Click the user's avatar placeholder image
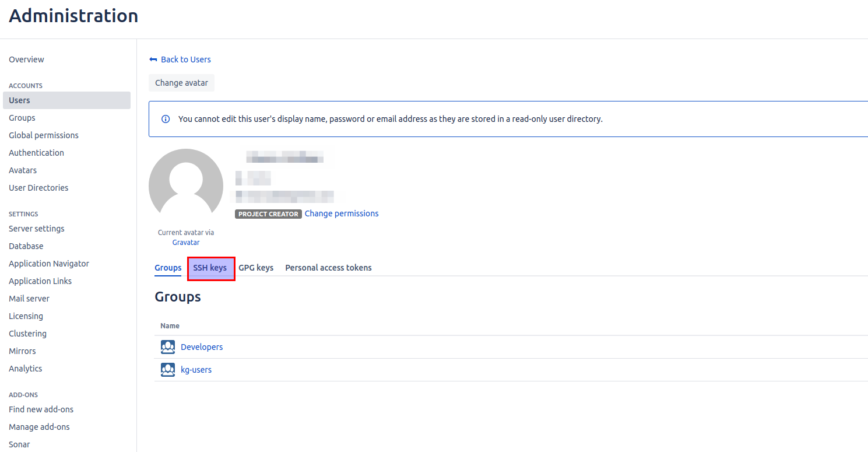Viewport: 868px width, 452px height. click(x=185, y=184)
